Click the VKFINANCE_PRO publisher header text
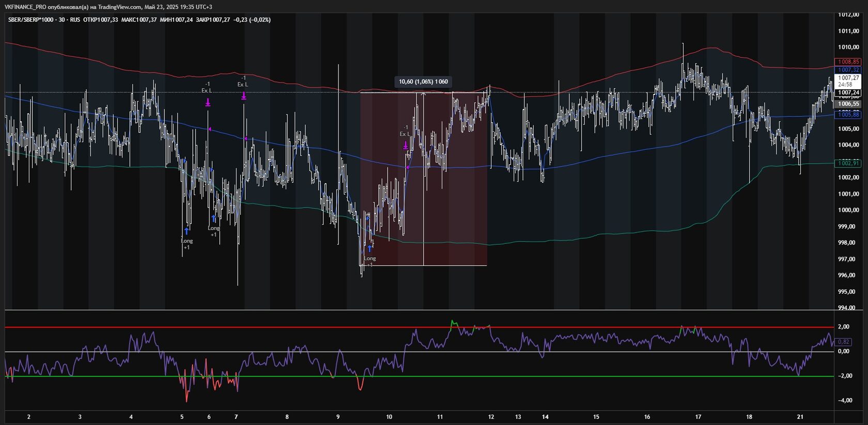868x425 pixels. pos(109,7)
